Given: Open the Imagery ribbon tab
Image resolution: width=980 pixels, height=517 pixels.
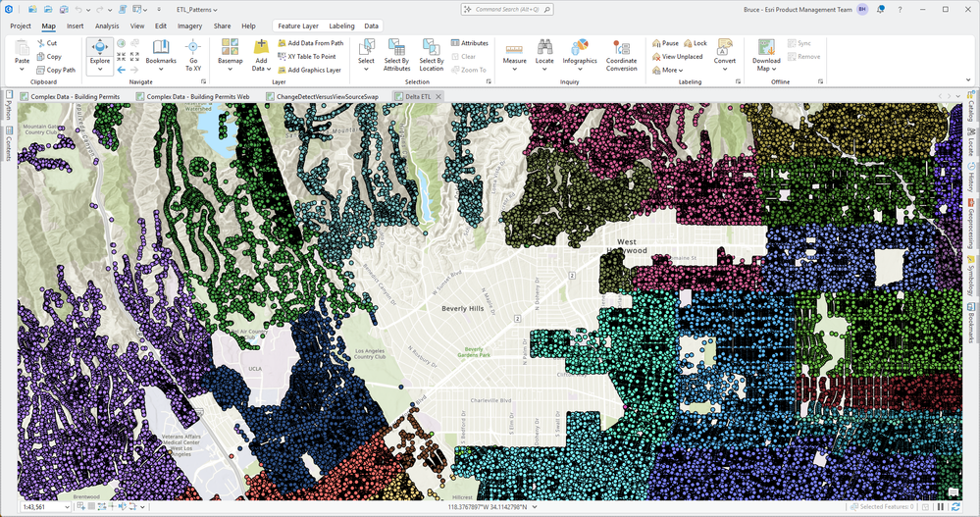Looking at the screenshot, I should tap(189, 26).
